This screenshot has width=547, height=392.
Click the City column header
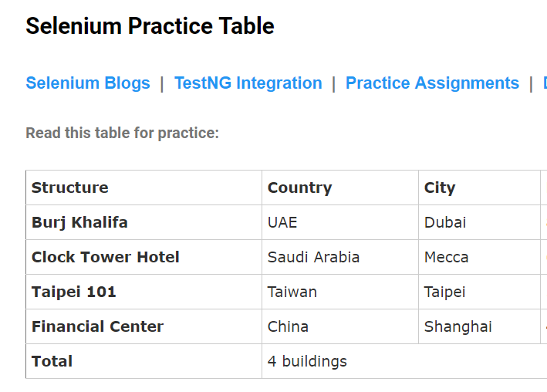479,188
